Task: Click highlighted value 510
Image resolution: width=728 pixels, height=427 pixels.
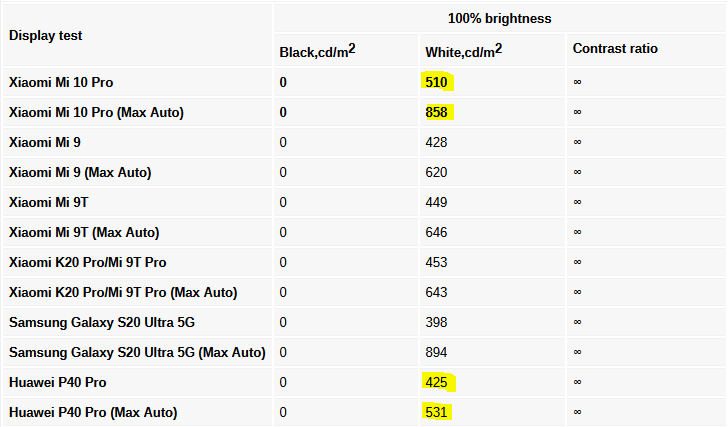Action: pyautogui.click(x=436, y=82)
